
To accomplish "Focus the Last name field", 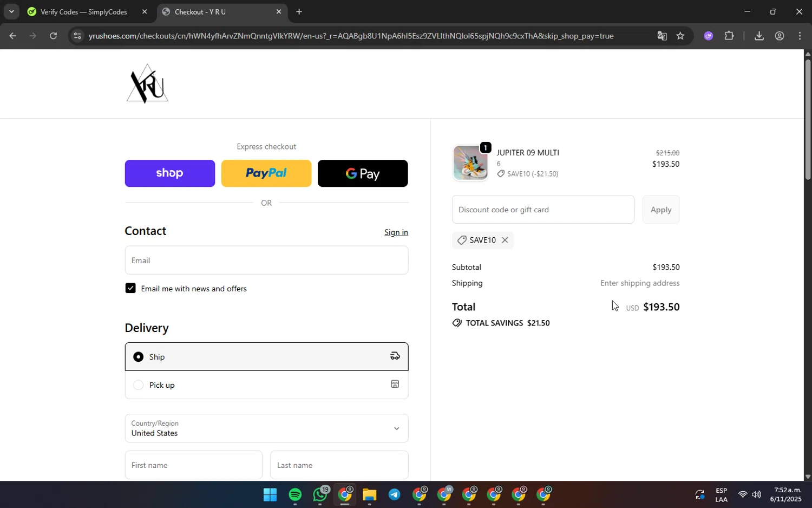I will point(339,465).
